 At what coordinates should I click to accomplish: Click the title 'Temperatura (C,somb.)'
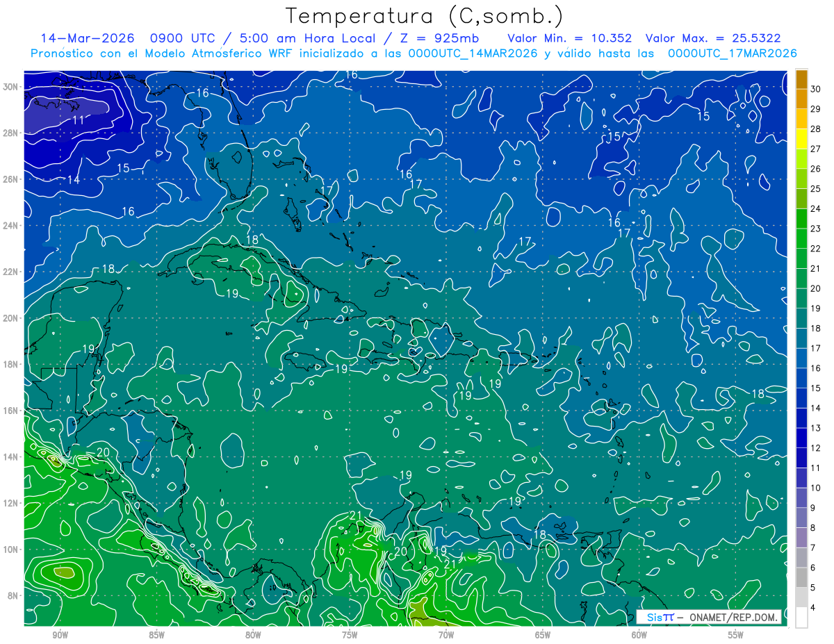coord(424,15)
